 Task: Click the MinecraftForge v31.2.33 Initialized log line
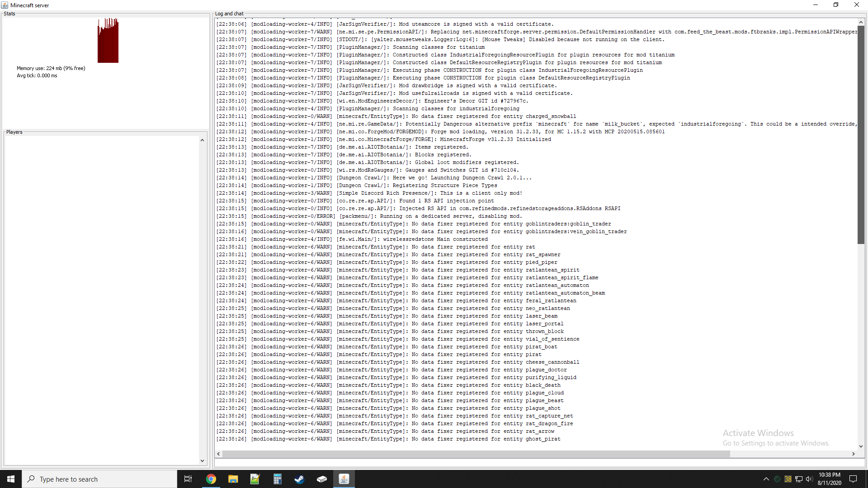pyautogui.click(x=383, y=139)
